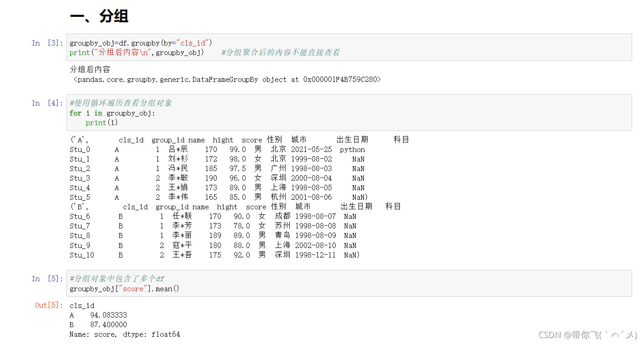Click the Out[5]: prompt label

coord(49,305)
